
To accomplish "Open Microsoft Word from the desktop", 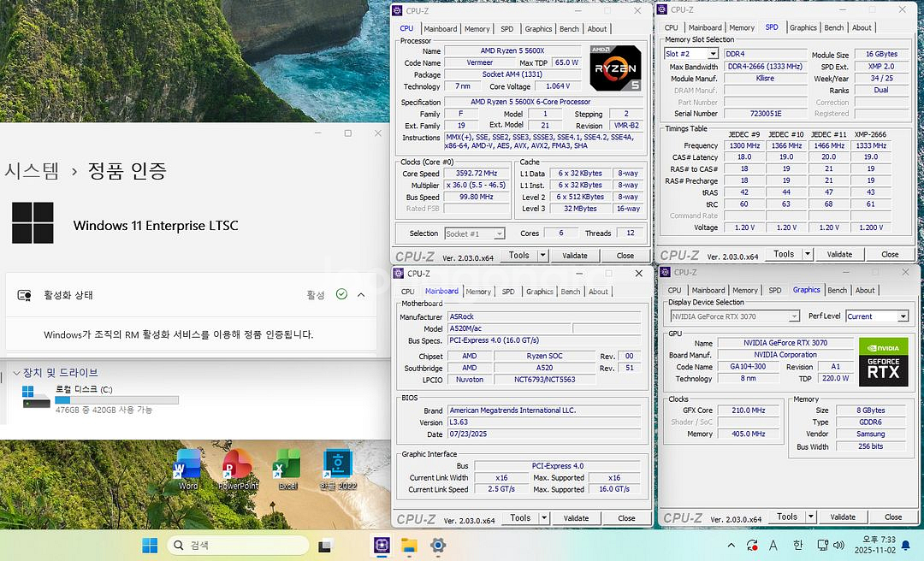I will point(187,469).
